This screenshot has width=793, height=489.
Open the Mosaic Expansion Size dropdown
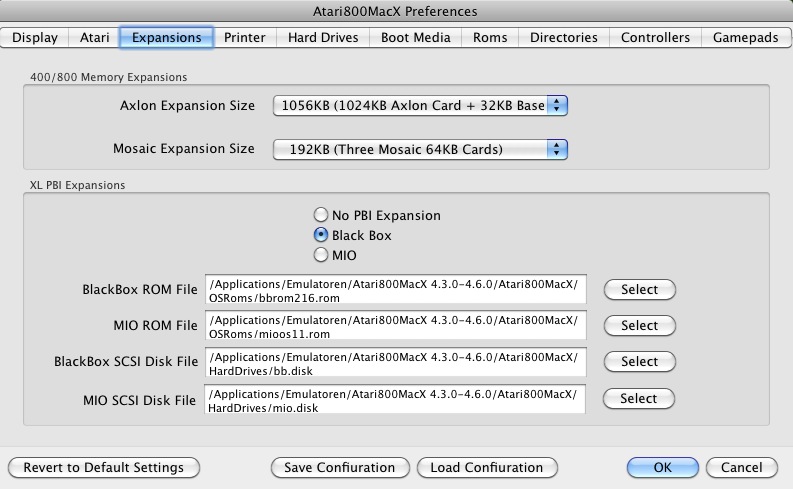pyautogui.click(x=420, y=149)
